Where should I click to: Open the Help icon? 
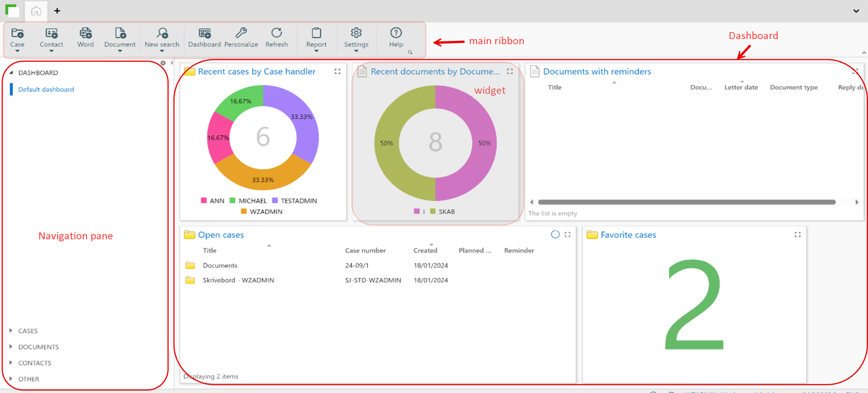click(x=396, y=34)
